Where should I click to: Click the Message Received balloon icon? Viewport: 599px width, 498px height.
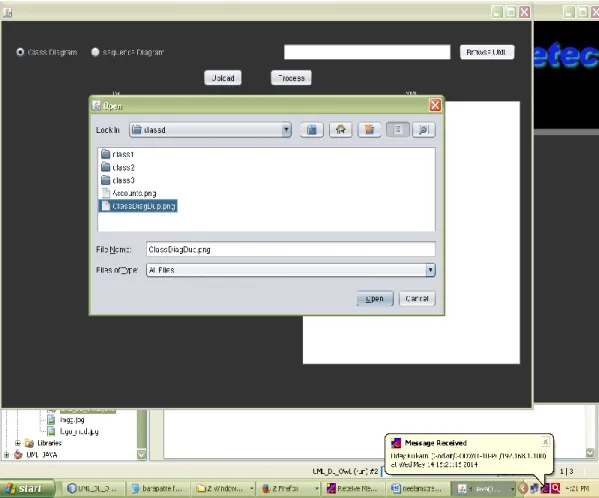pyautogui.click(x=396, y=443)
